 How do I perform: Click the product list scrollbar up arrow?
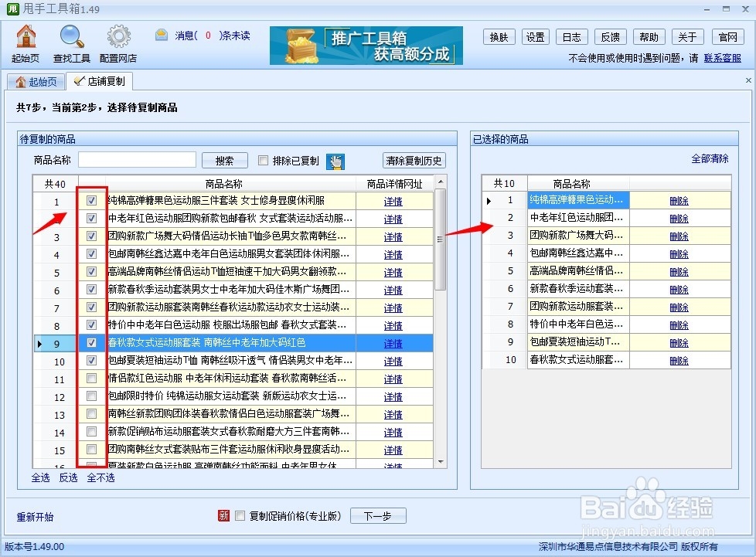coord(440,182)
